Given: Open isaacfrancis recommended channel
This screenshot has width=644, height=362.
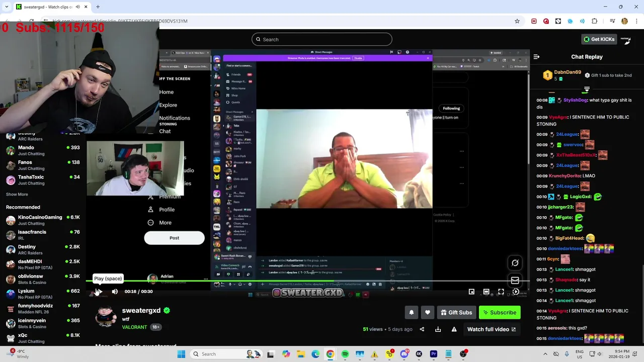Looking at the screenshot, I should [x=43, y=235].
